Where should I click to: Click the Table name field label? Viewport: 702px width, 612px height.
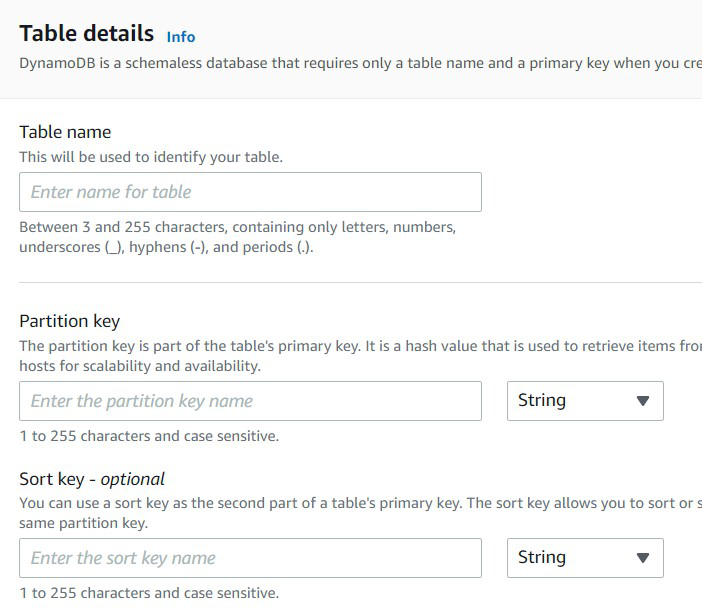[x=65, y=133]
